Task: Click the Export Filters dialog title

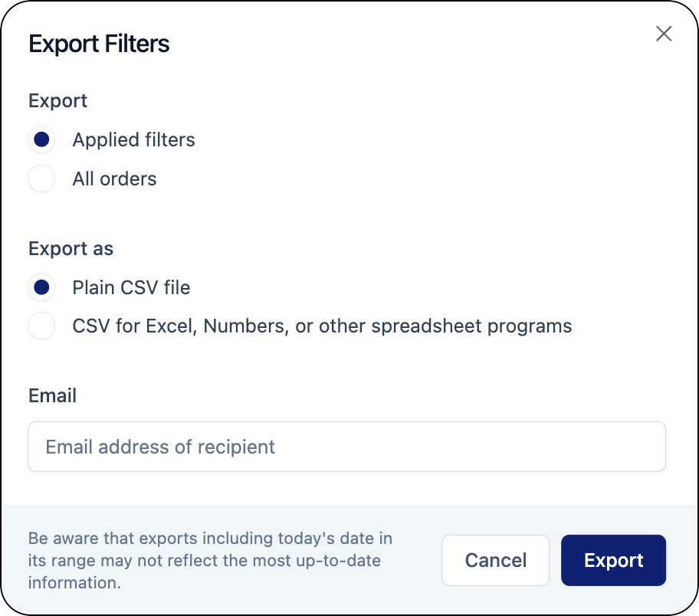Action: pyautogui.click(x=99, y=44)
